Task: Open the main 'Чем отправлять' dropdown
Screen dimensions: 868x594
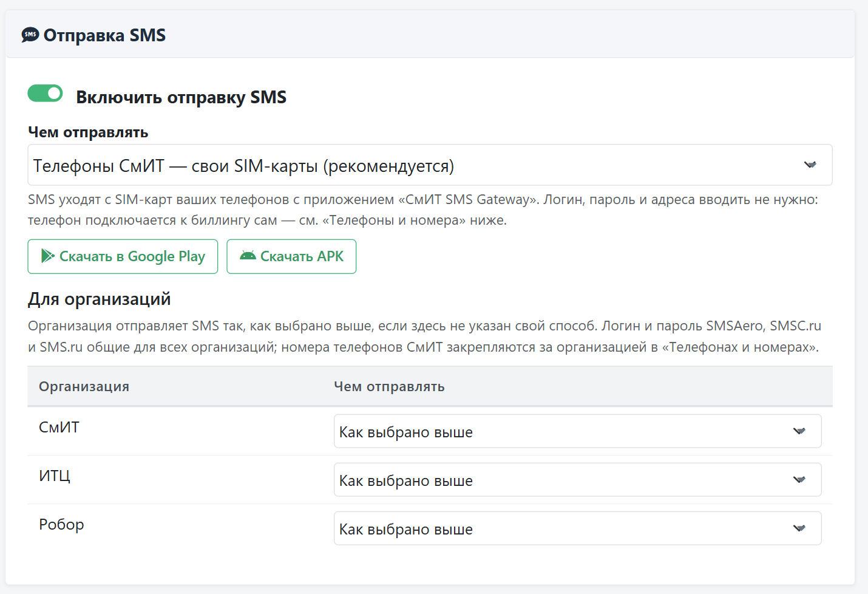Action: pyautogui.click(x=430, y=165)
